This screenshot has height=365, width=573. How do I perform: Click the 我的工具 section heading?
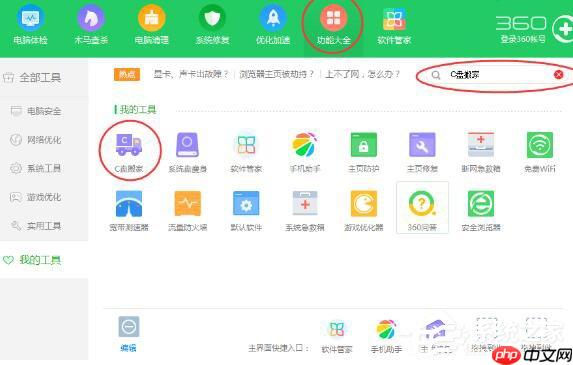pos(138,109)
